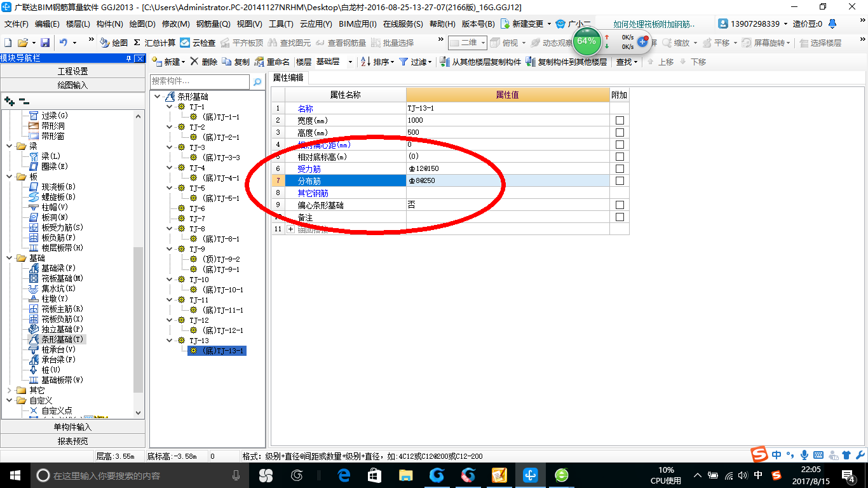Viewport: 868px width, 488px height.
Task: Click the open folder icon in toolbar
Action: (23, 43)
